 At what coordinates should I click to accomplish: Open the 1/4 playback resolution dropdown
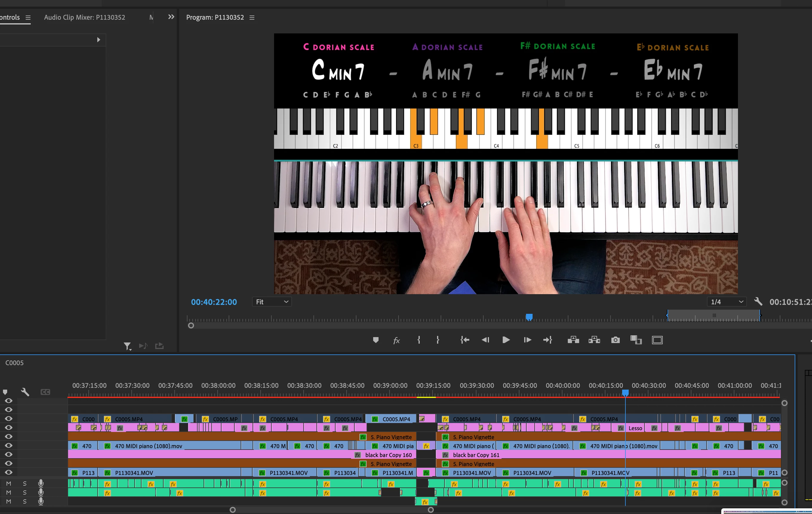point(726,302)
